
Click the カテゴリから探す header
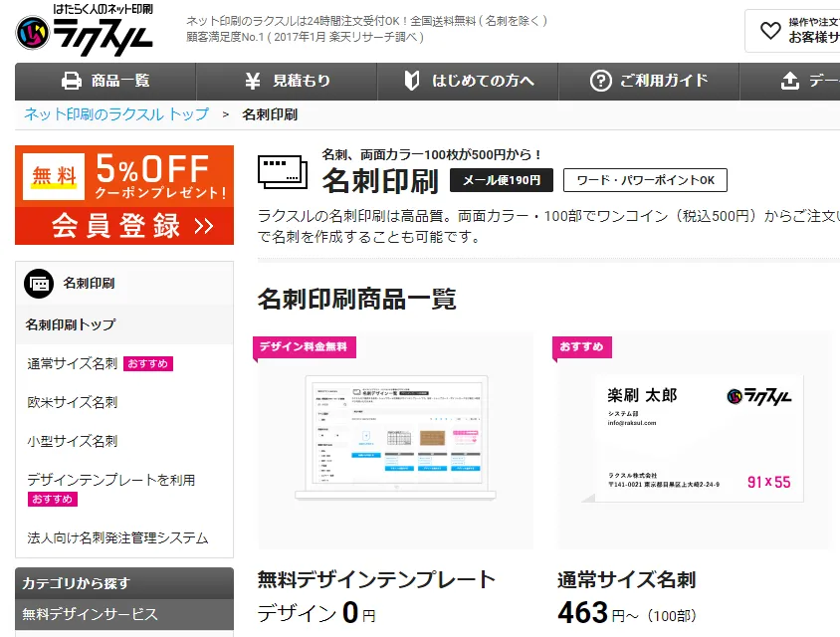tap(124, 583)
